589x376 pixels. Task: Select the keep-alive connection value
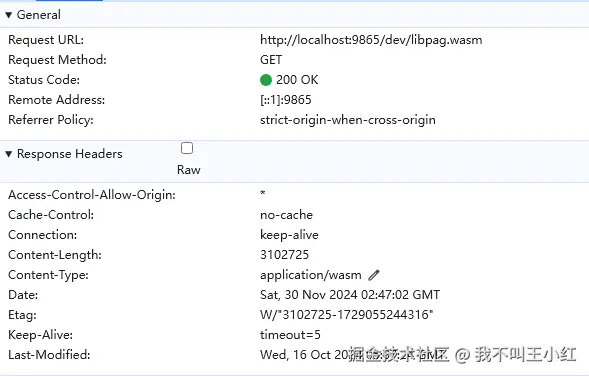tap(289, 235)
